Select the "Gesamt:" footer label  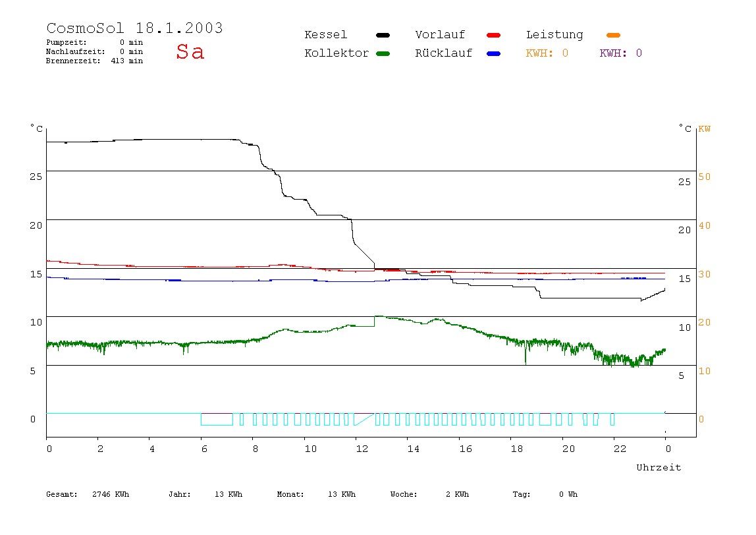point(62,494)
